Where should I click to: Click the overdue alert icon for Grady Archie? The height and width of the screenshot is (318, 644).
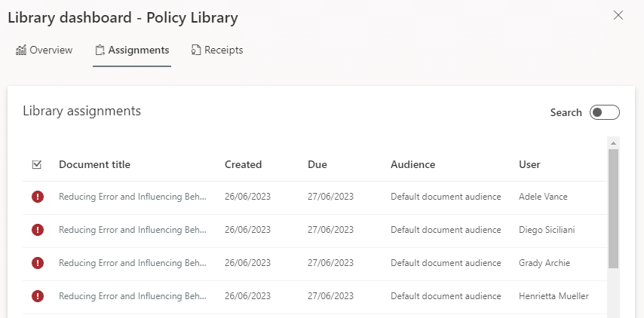(x=37, y=263)
